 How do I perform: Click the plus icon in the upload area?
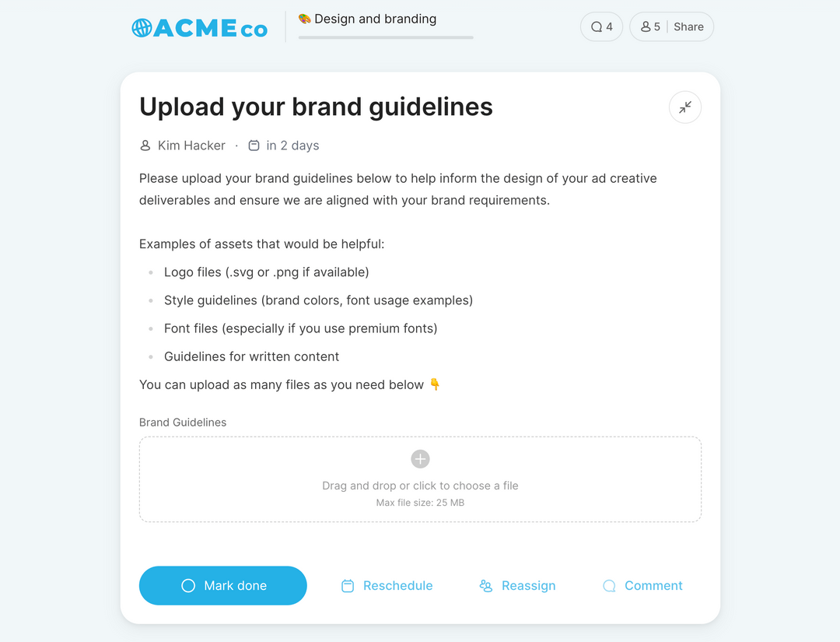pos(420,459)
